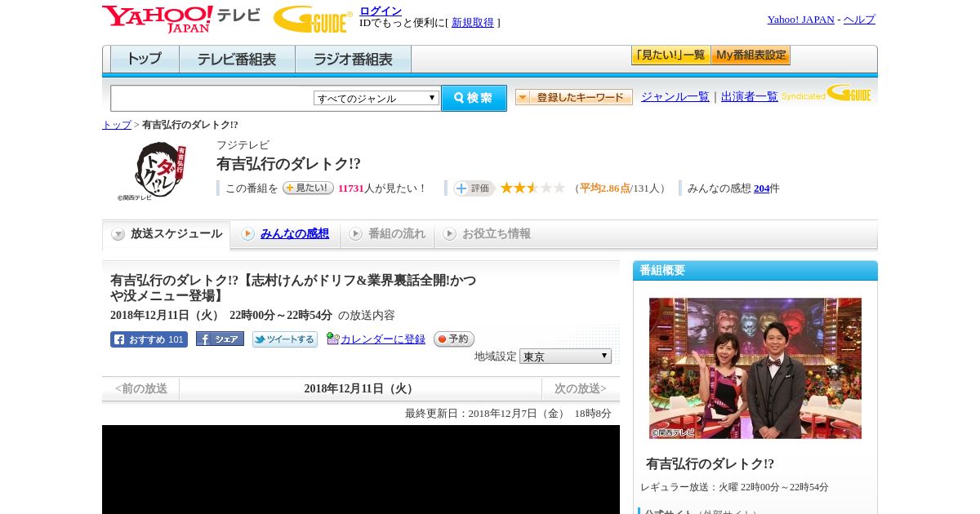Select 番組の流れ tab
Viewport: 980px width, 514px height.
click(x=387, y=234)
